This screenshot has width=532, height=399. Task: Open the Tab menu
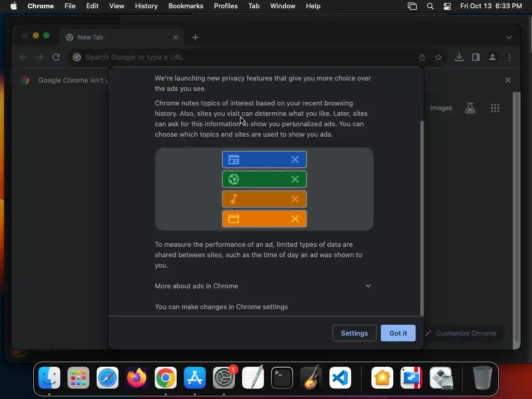[x=254, y=6]
